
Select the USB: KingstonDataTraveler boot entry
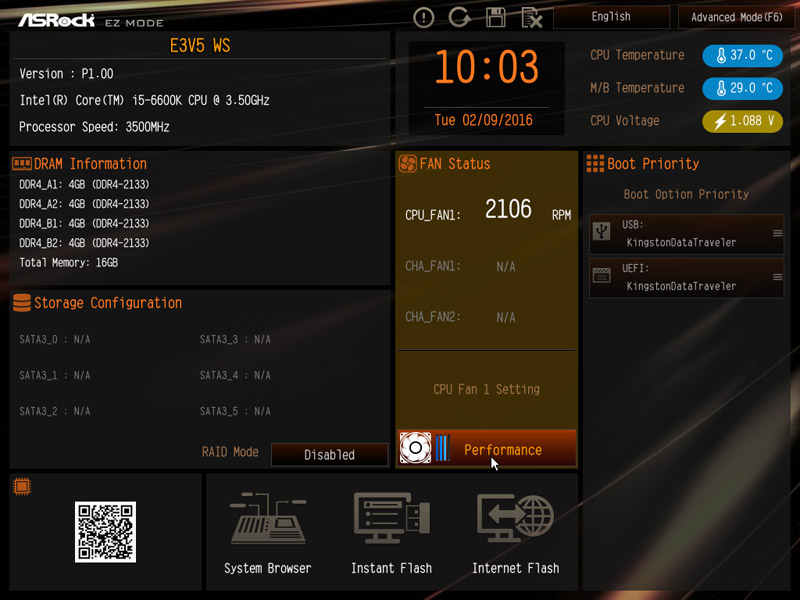[x=686, y=234]
